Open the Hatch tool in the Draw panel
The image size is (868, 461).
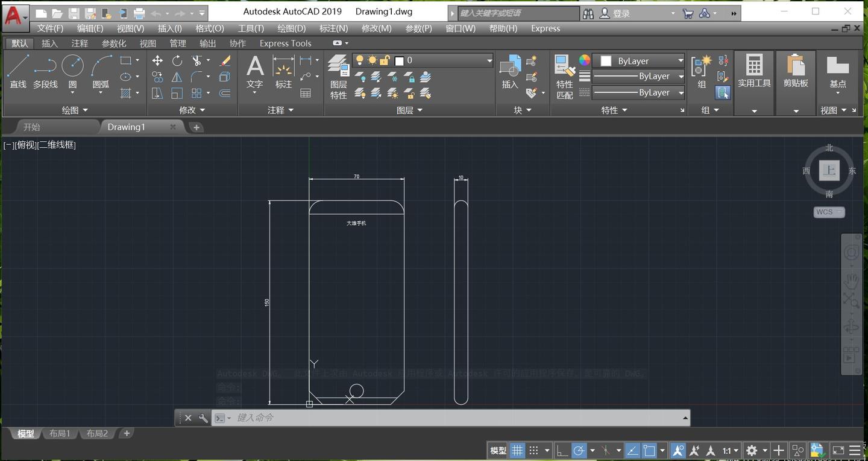[x=126, y=93]
